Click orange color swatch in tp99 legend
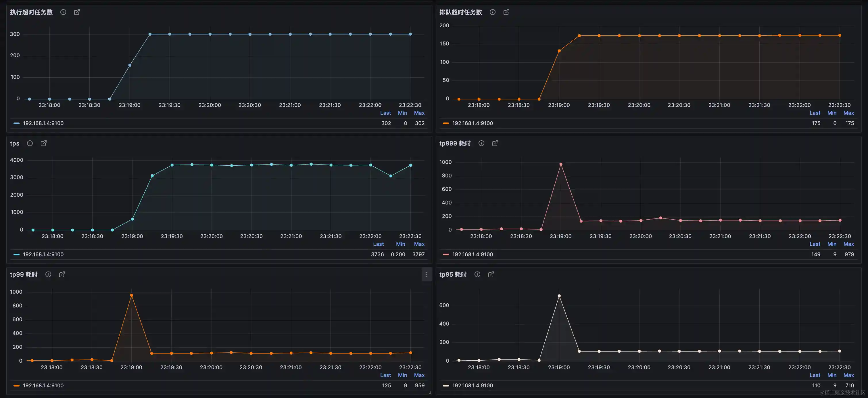 (x=16, y=386)
